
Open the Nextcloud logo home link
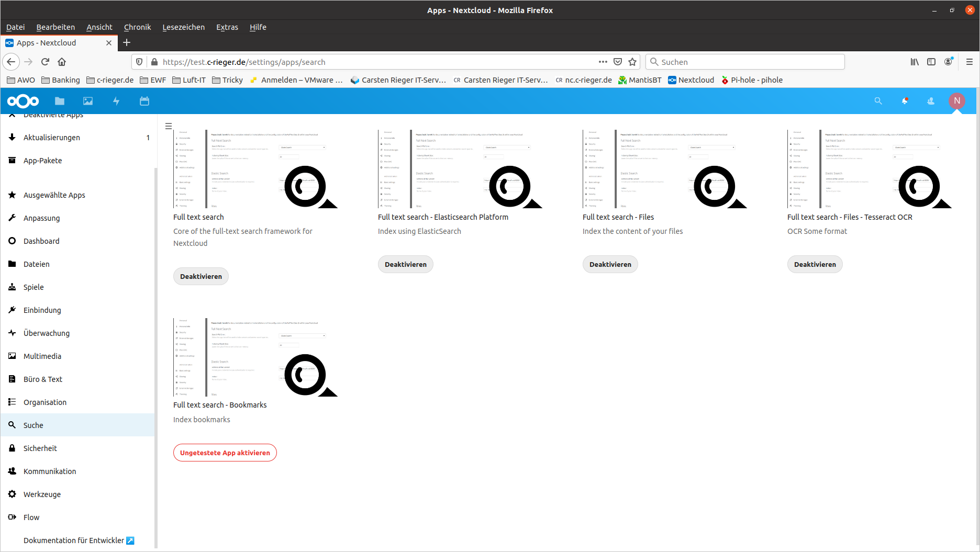pos(23,101)
